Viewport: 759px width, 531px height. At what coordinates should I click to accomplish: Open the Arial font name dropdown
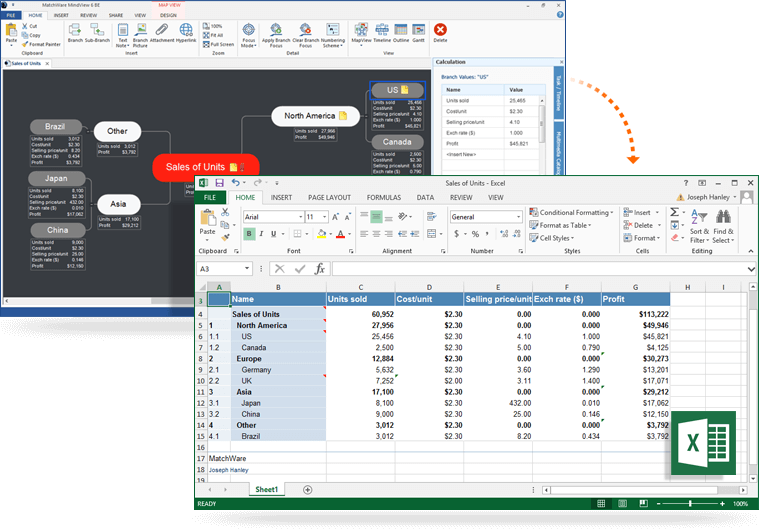(298, 217)
